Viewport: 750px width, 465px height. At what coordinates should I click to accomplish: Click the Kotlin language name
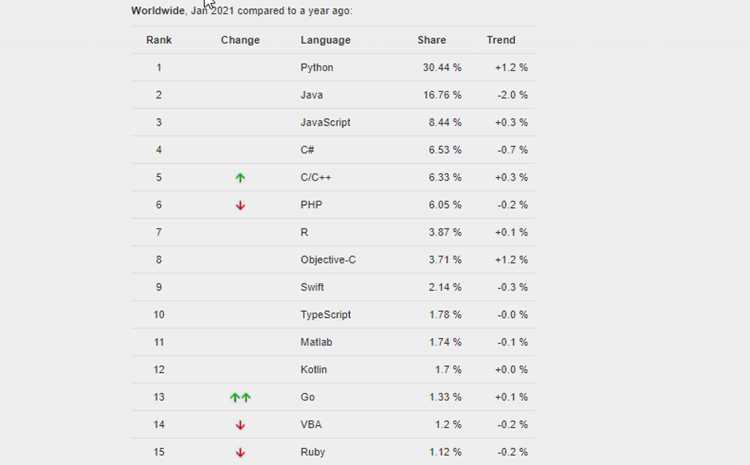313,370
